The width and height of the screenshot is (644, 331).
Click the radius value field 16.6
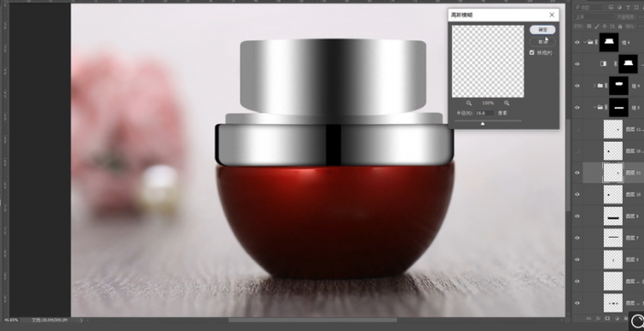coord(485,112)
